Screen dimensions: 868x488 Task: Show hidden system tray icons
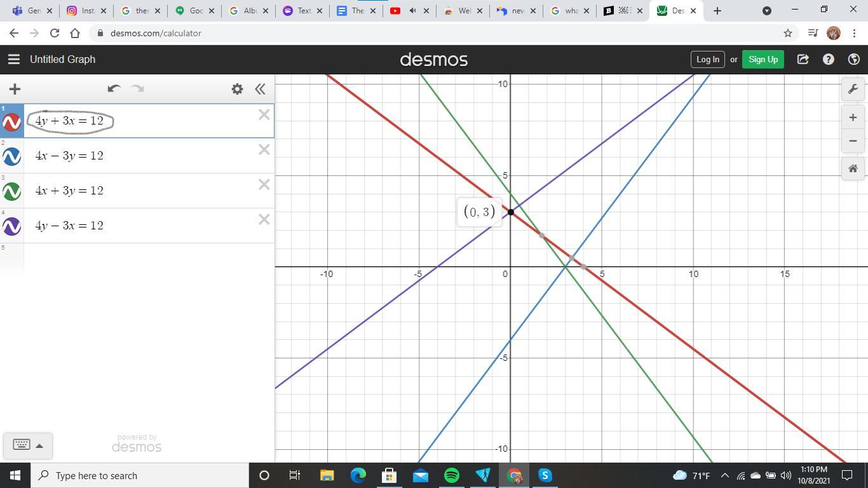pos(724,475)
